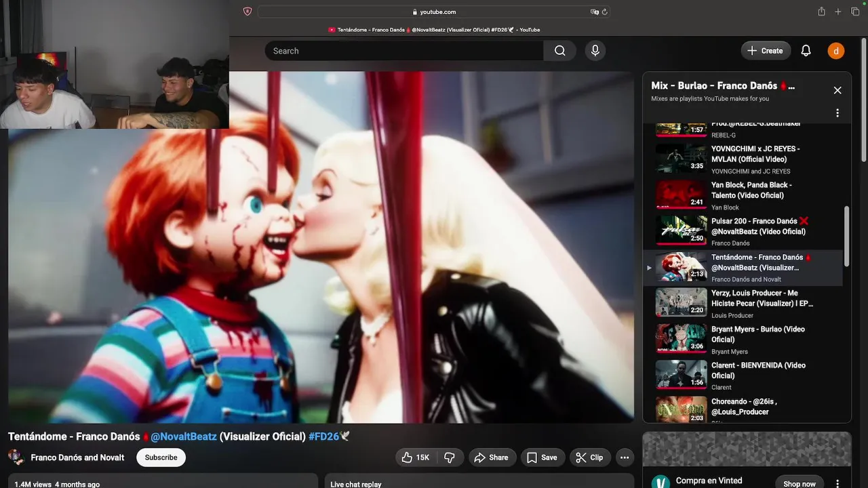Open the Franco Danós channel avatar

[x=16, y=457]
